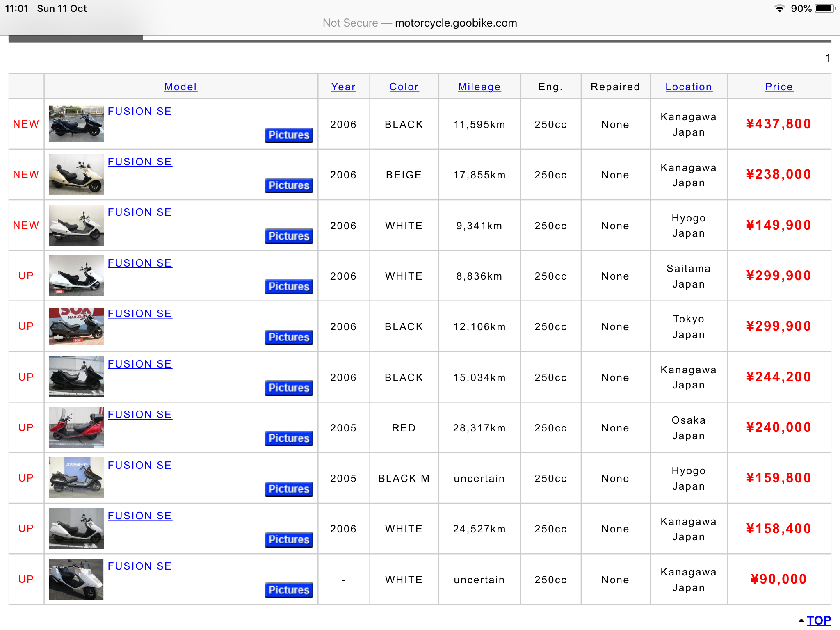The image size is (840, 630).
Task: Tap the Wi-Fi icon in status bar
Action: tap(779, 9)
